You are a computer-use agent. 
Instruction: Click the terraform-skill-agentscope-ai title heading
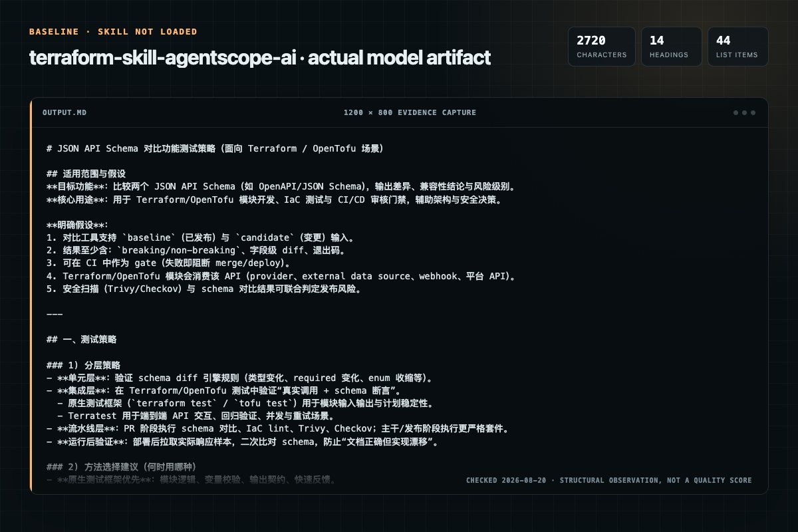260,58
